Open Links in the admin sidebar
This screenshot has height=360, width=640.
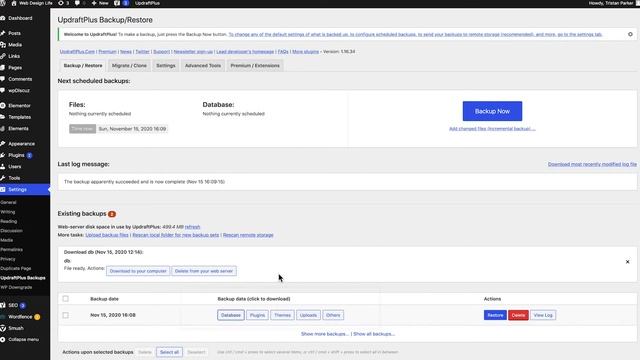14,56
